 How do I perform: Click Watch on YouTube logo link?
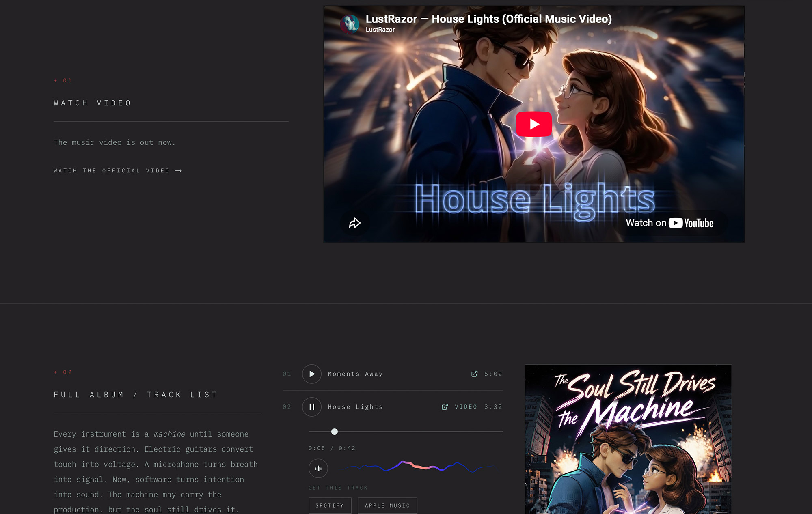[x=669, y=223]
